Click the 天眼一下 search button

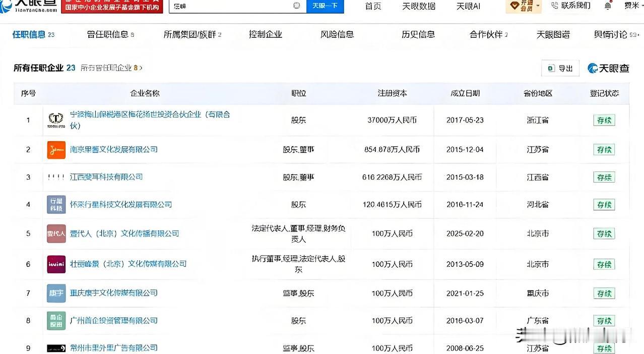325,6
